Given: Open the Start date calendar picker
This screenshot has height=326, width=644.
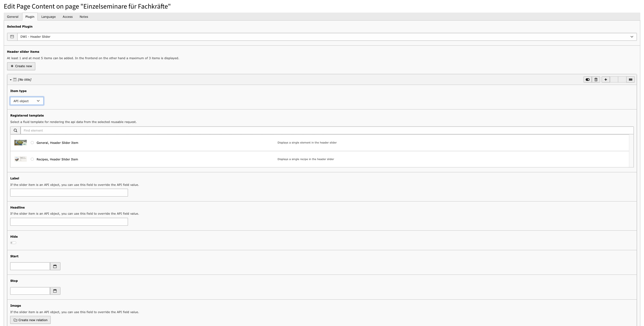Looking at the screenshot, I should [x=55, y=266].
